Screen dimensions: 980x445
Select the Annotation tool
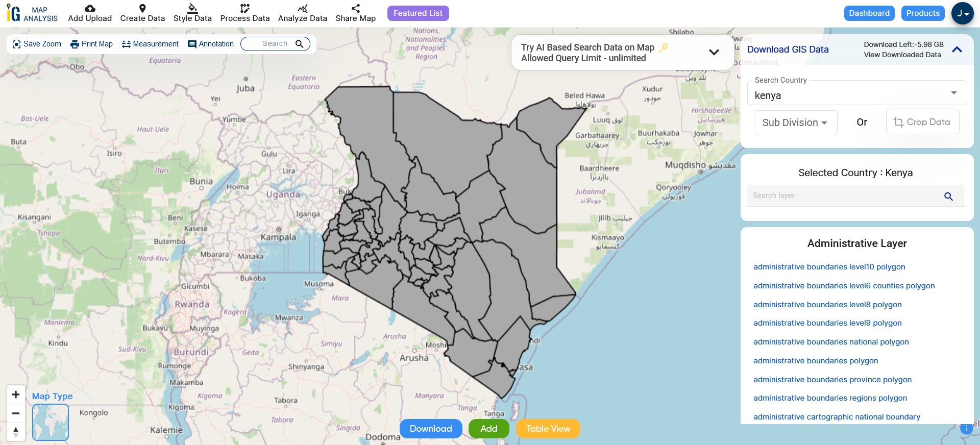point(211,44)
